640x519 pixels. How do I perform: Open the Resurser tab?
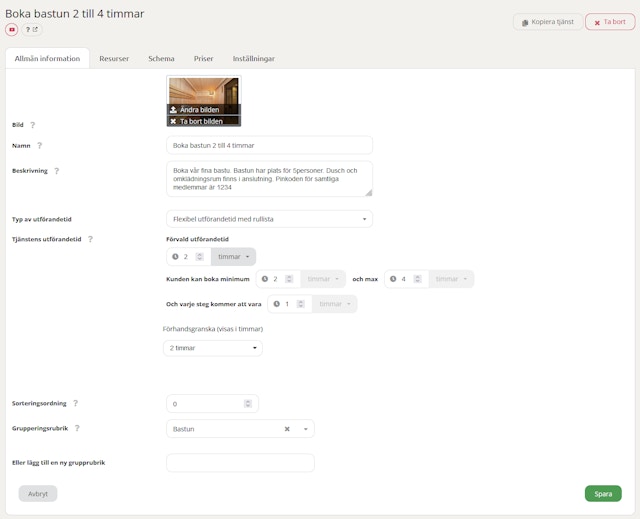click(114, 59)
